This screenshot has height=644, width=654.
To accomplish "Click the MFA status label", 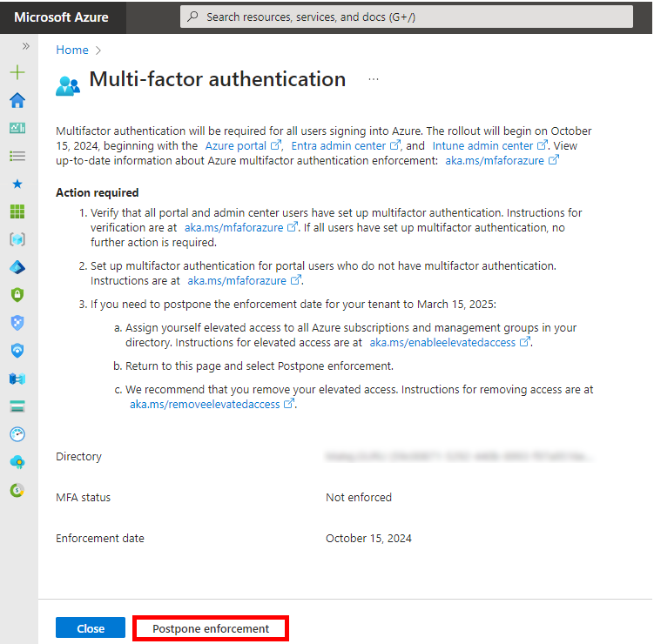I will pos(84,497).
